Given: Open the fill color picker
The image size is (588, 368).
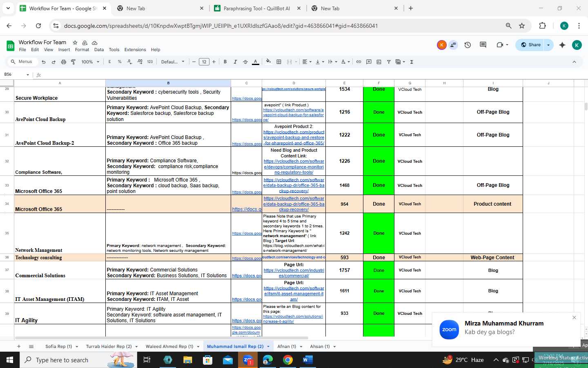Looking at the screenshot, I should pyautogui.click(x=268, y=62).
